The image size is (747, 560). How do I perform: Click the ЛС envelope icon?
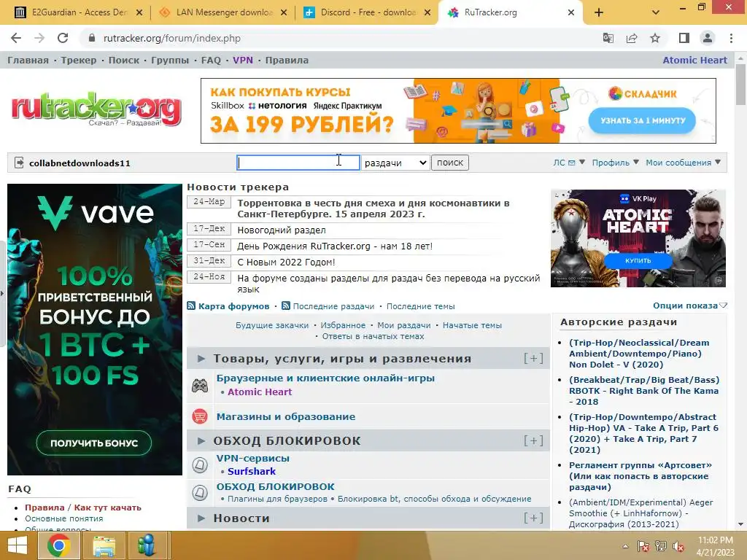[x=572, y=163]
